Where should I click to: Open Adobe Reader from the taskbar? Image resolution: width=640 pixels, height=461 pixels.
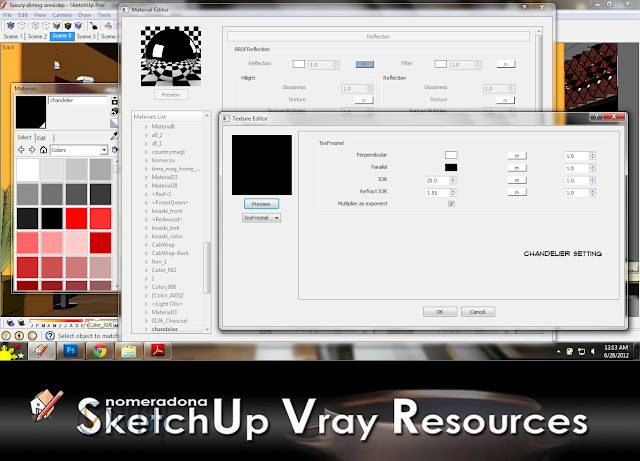pos(158,351)
